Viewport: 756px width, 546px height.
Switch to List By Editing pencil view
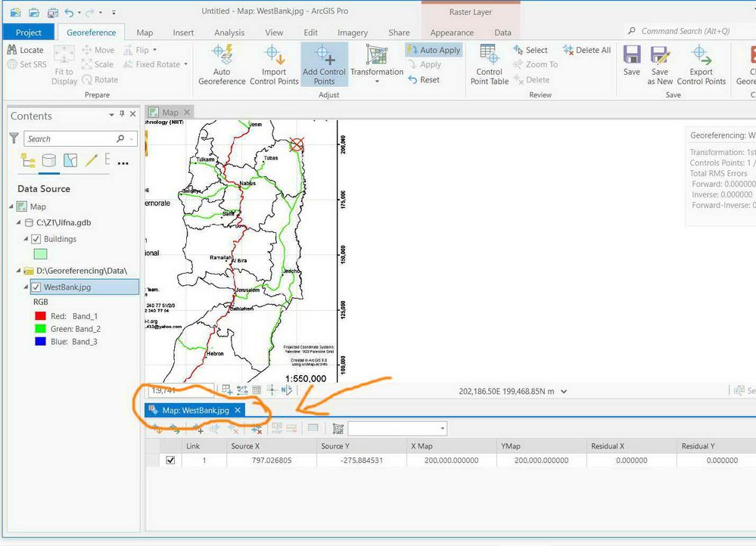[x=91, y=160]
